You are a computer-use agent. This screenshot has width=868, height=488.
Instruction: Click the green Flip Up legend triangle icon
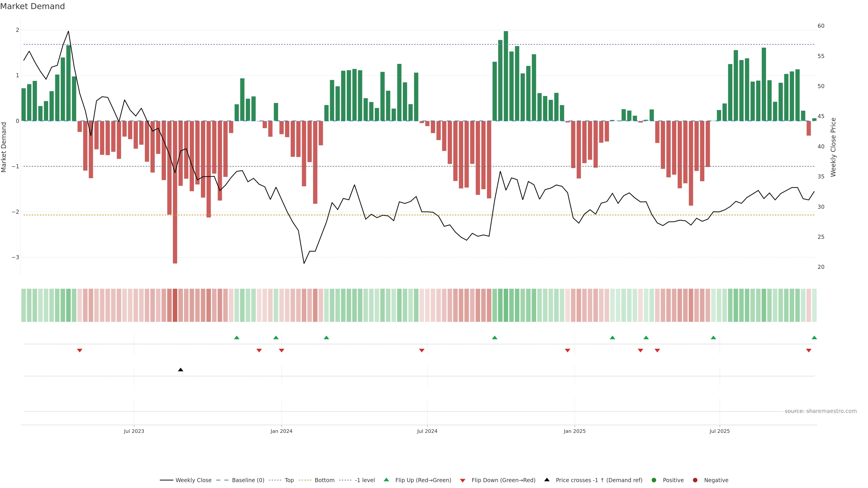coord(387,480)
